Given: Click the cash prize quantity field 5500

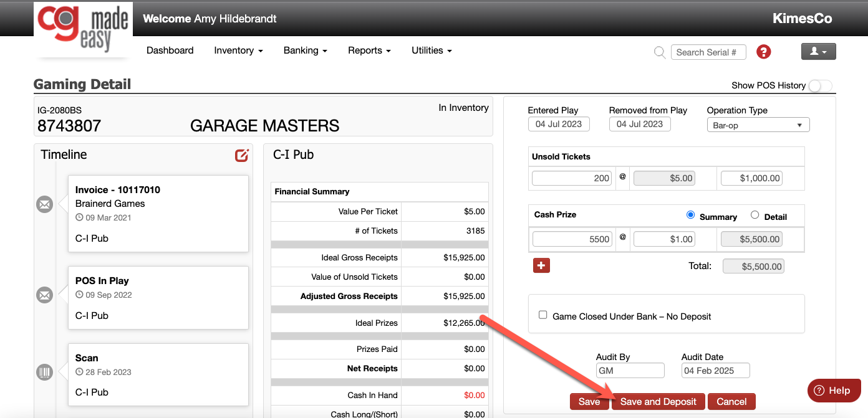Looking at the screenshot, I should pos(572,239).
